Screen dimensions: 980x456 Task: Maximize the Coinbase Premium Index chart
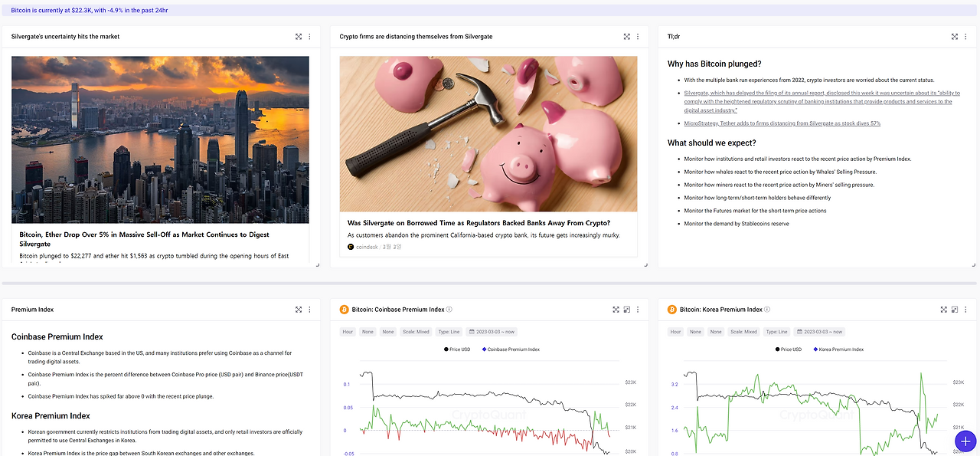[x=616, y=310]
